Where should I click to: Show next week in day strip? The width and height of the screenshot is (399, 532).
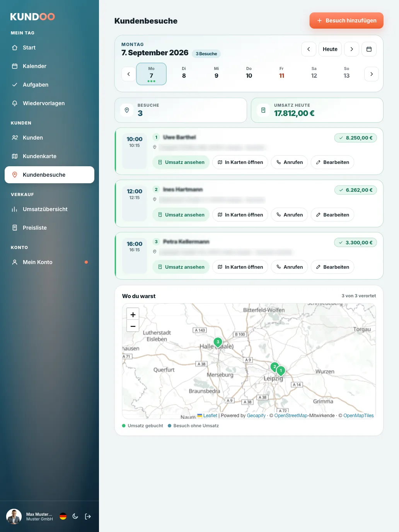tap(372, 74)
